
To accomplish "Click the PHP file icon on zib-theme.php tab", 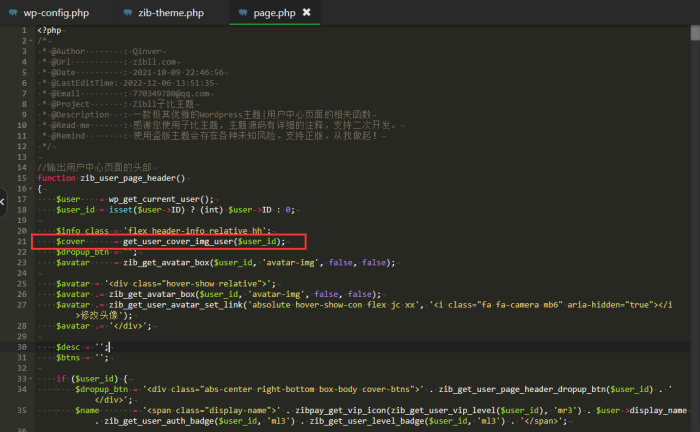I will (129, 12).
